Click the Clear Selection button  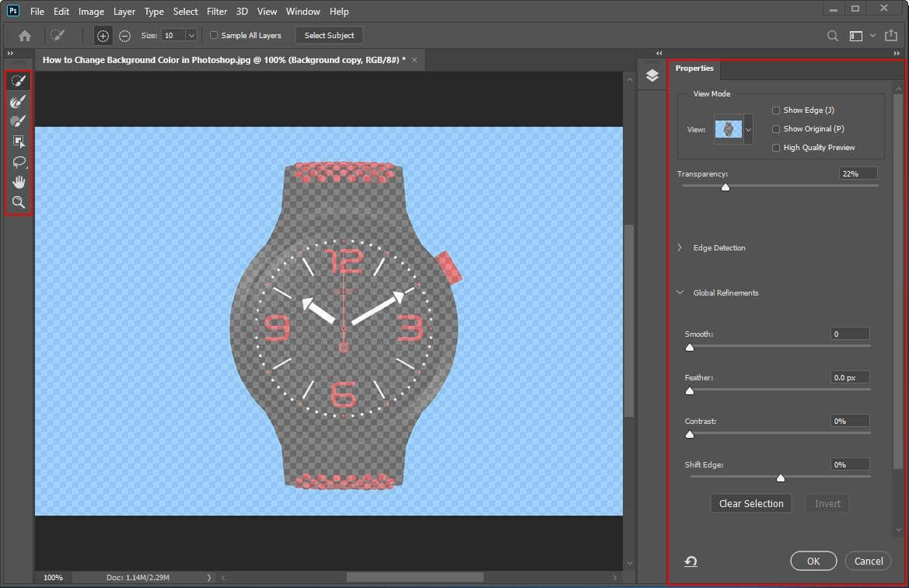(x=750, y=503)
